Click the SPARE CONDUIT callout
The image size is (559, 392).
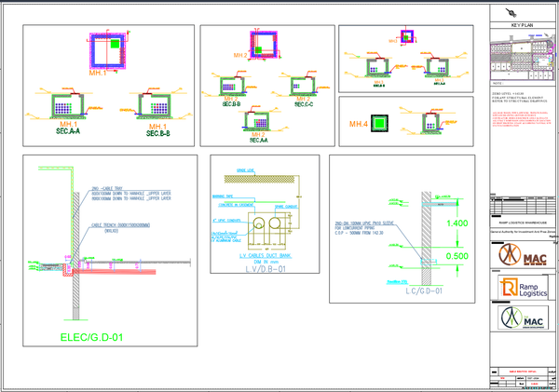point(286,207)
